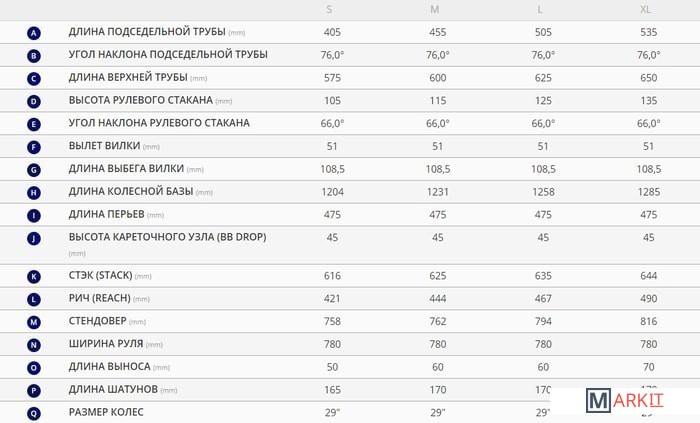Screen dimensions: 700x423
Task: Click the letter C circle icon
Action: pos(34,78)
